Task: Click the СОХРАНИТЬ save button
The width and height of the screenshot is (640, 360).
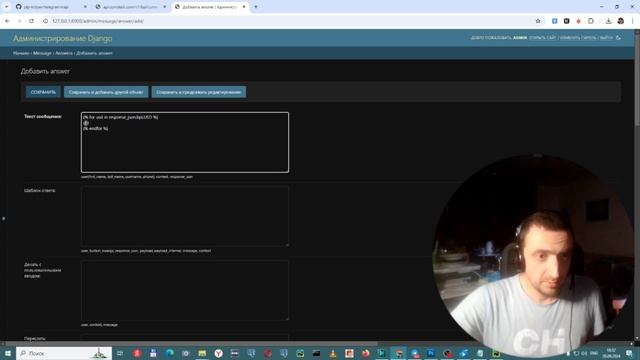Action: point(43,92)
